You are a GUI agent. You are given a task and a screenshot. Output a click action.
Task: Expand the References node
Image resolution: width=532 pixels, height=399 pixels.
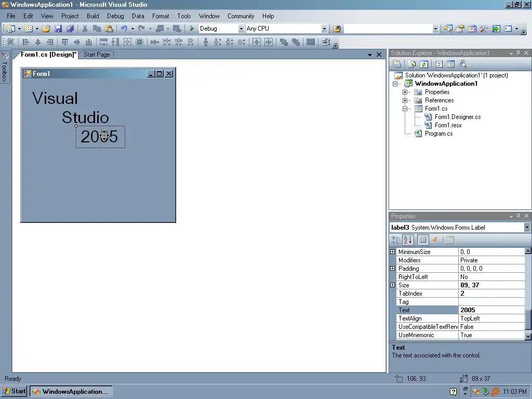pyautogui.click(x=405, y=100)
